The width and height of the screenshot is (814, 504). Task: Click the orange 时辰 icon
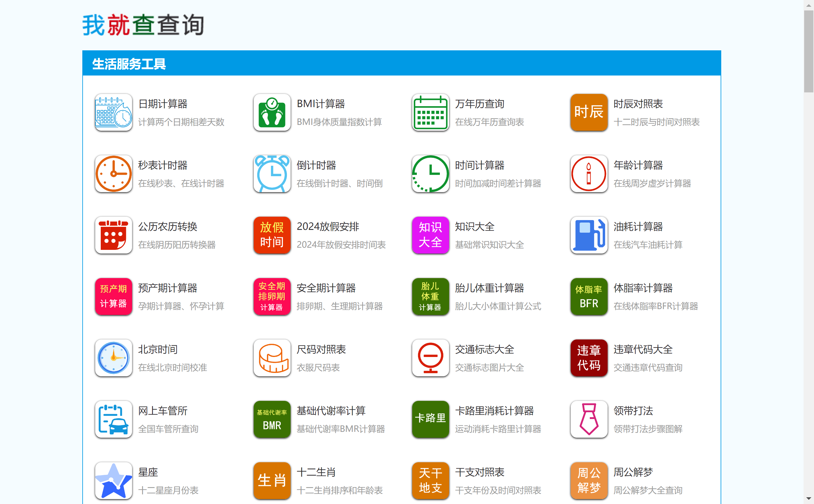coord(589,112)
